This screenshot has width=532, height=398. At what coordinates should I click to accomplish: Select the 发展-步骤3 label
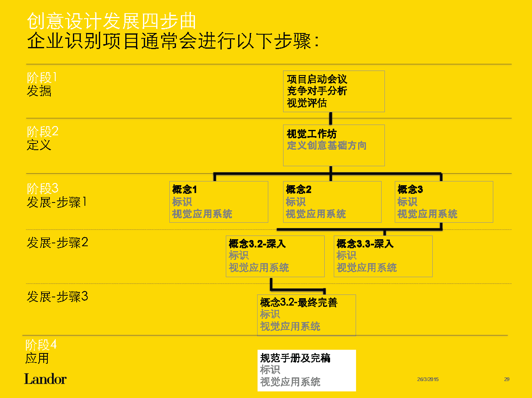click(x=57, y=297)
